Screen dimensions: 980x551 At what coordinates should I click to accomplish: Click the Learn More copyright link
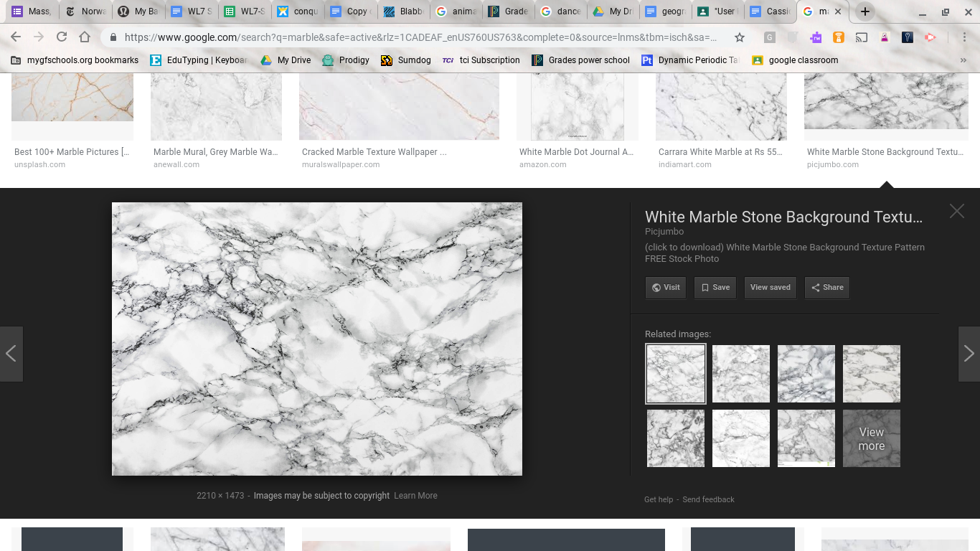(x=415, y=496)
